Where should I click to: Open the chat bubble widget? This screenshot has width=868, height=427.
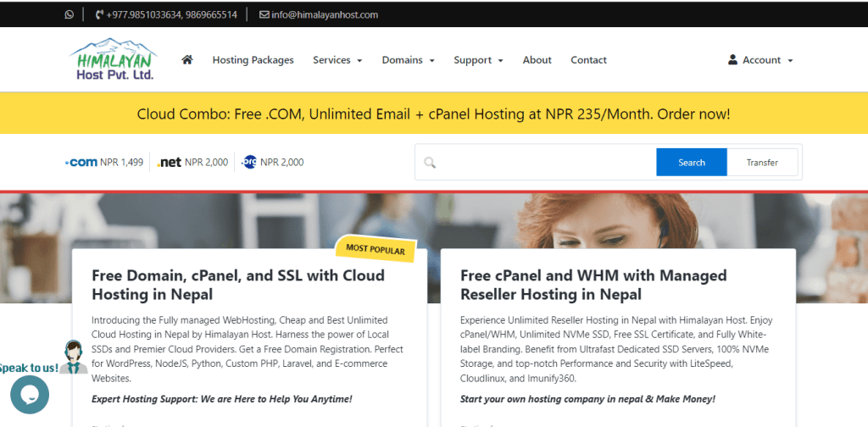[x=29, y=394]
